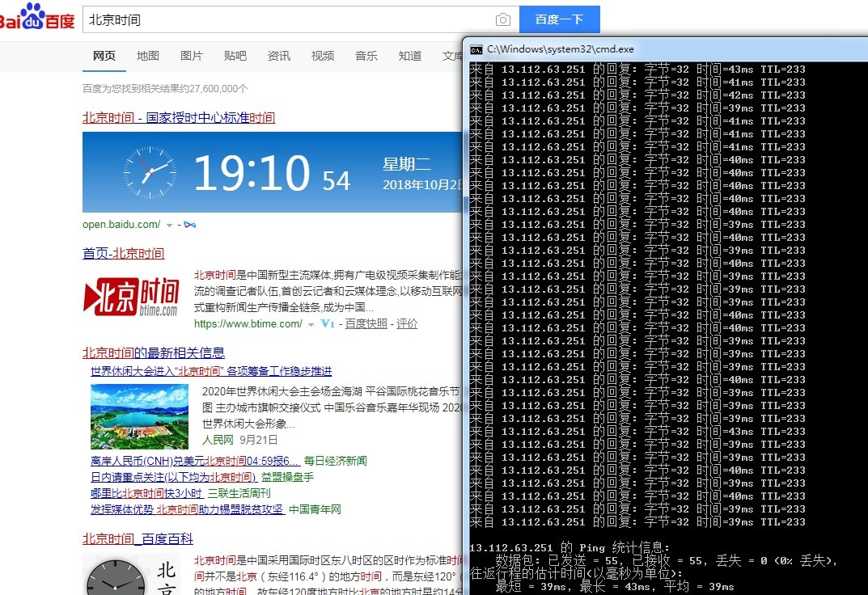Click the red btime.com logo image
Viewport: 868px width, 595px height.
[x=132, y=297]
